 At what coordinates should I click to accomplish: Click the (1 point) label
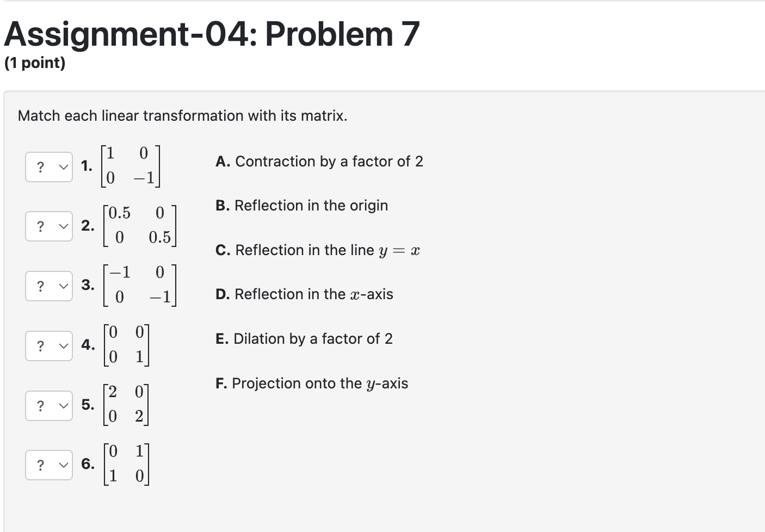[x=34, y=63]
